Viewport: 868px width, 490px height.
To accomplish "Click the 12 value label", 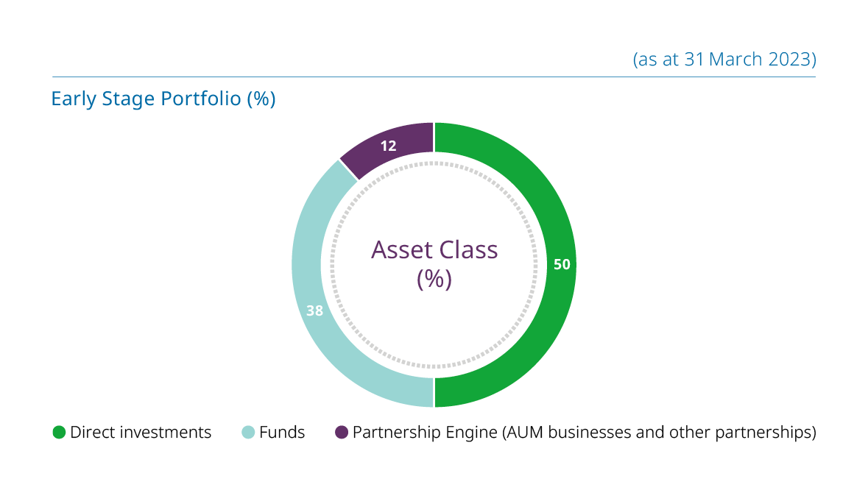I will click(x=388, y=146).
